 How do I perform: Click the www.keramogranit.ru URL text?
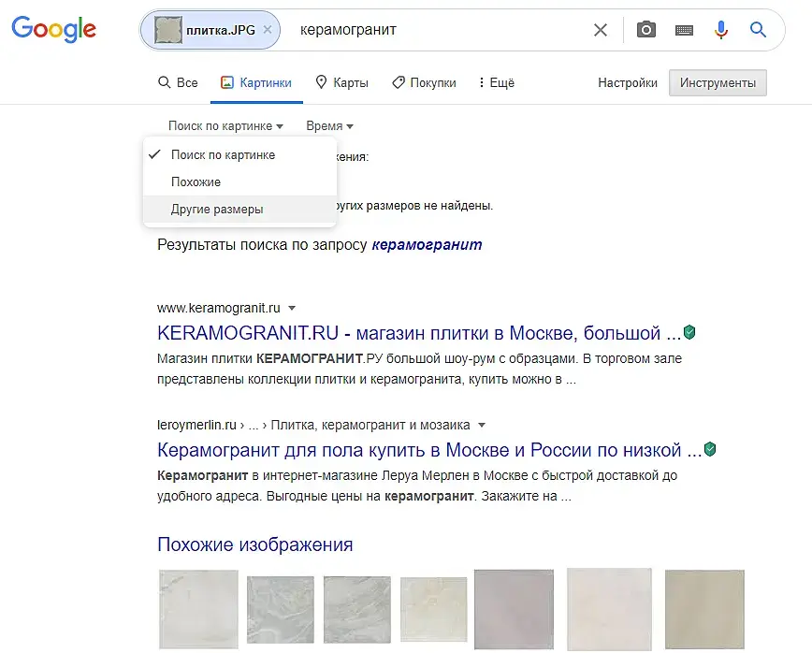pyautogui.click(x=219, y=308)
